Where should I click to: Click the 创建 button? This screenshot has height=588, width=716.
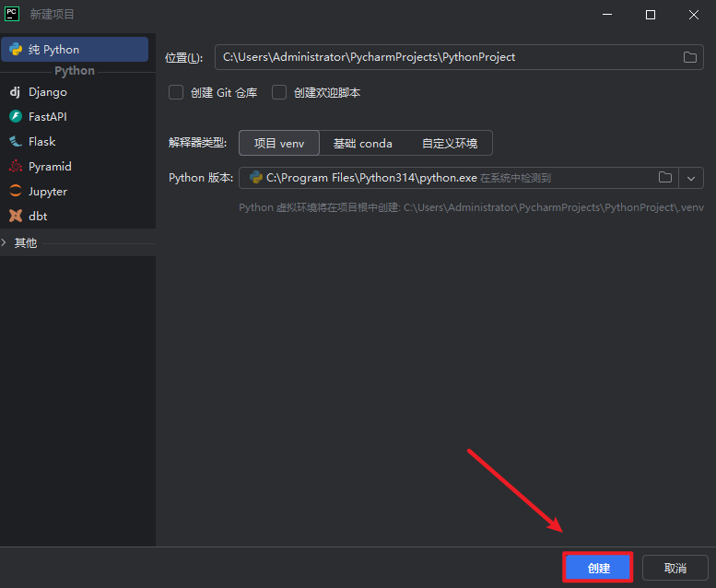(598, 568)
